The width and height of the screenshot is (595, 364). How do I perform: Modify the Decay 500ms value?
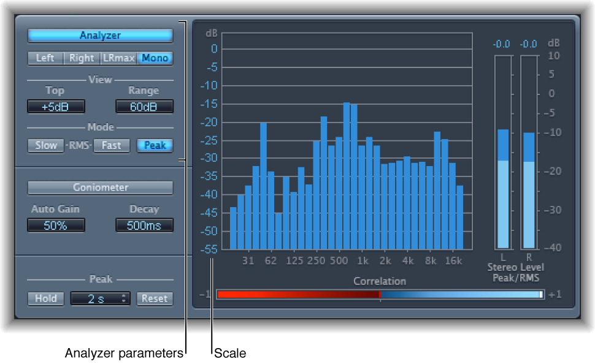(x=144, y=225)
